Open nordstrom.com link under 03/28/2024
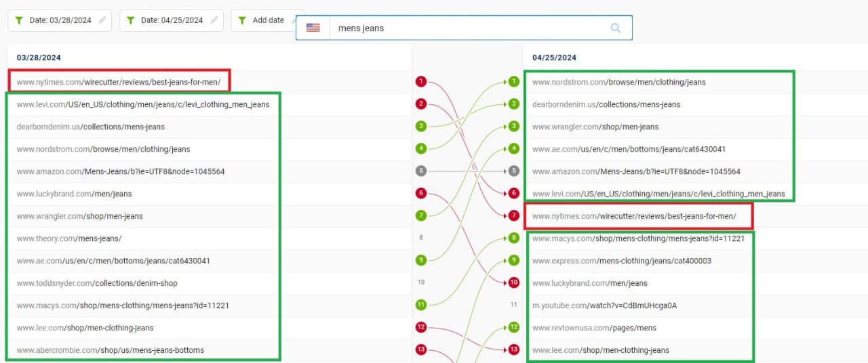Screen dimensions: 868x363 tap(103, 149)
